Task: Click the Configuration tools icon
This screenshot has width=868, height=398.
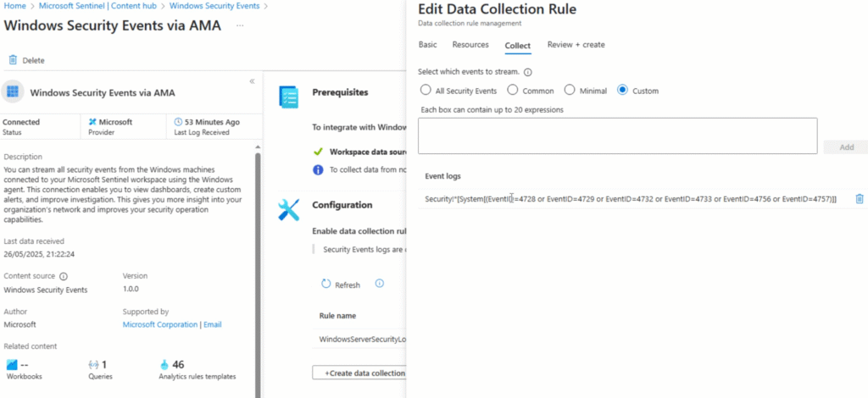Action: point(288,210)
